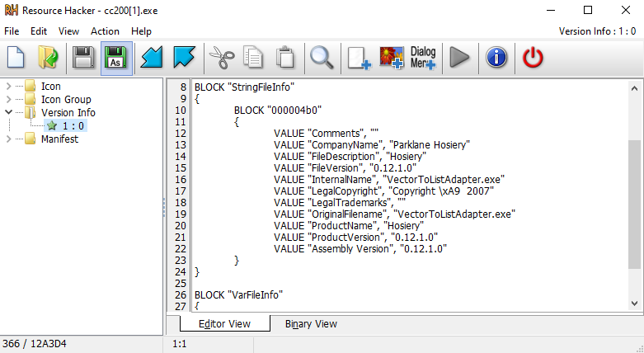This screenshot has height=353, width=644.
Task: Click the Add Image Resource flower icon
Action: pyautogui.click(x=392, y=58)
